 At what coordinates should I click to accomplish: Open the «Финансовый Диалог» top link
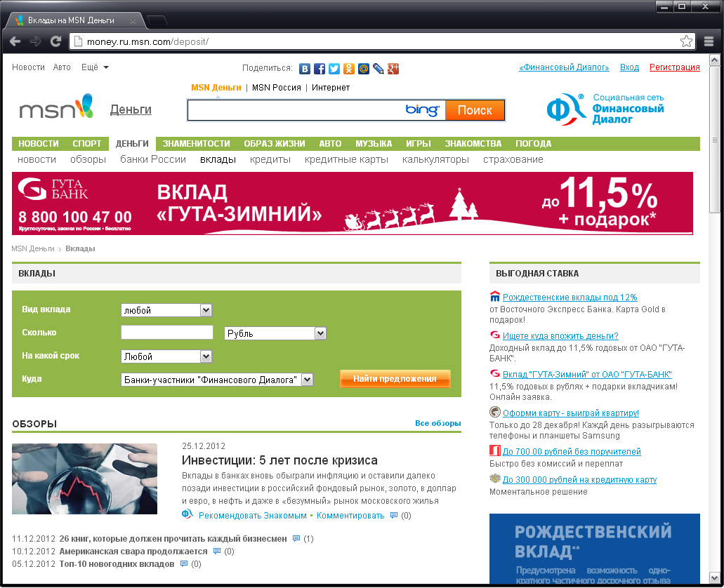(x=564, y=67)
